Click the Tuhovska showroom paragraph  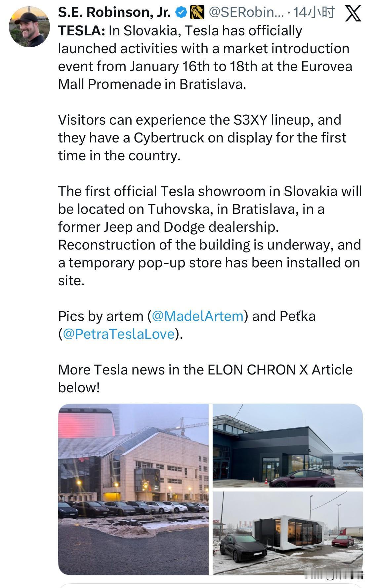210,236
